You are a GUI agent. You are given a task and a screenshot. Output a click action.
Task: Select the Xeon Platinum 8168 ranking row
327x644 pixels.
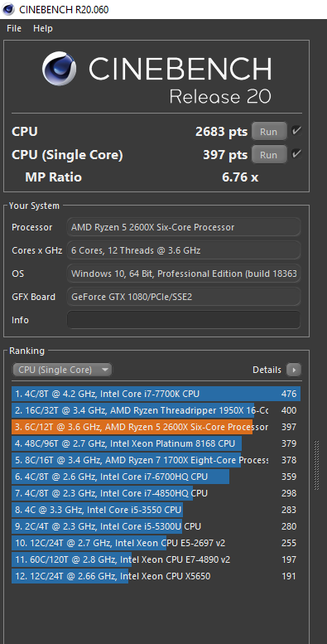coord(156,443)
